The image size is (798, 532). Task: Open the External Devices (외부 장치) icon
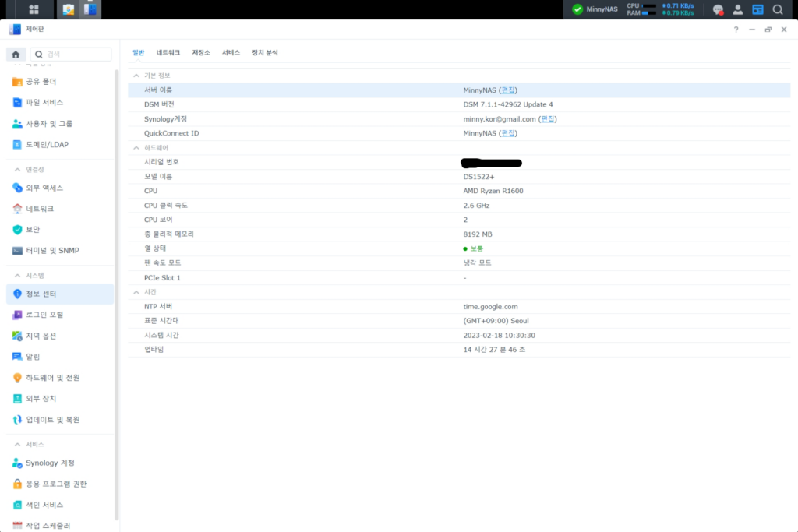tap(17, 399)
